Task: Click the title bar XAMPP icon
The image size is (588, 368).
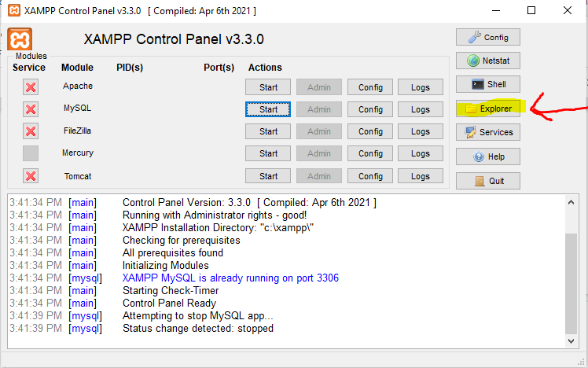Action: (14, 10)
